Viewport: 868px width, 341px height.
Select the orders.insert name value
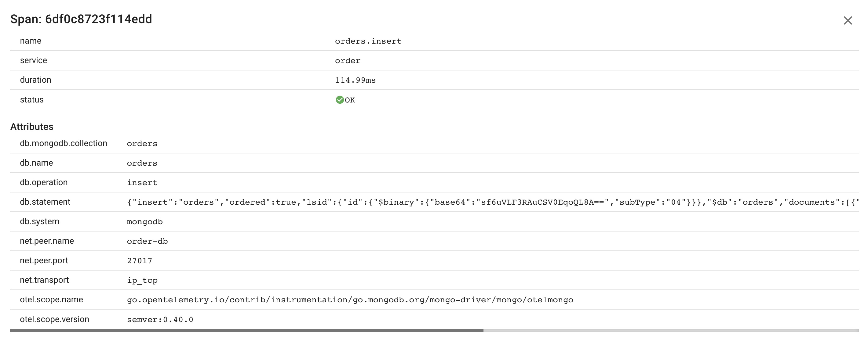368,41
